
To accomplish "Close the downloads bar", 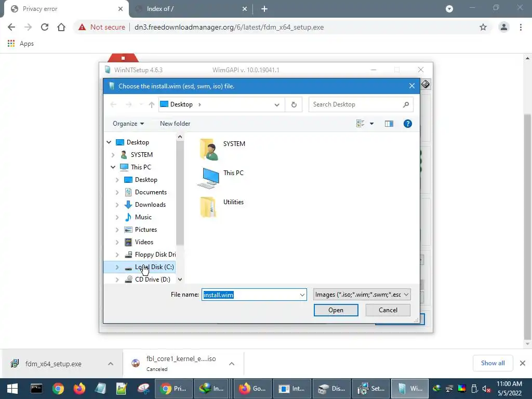I will click(x=523, y=363).
